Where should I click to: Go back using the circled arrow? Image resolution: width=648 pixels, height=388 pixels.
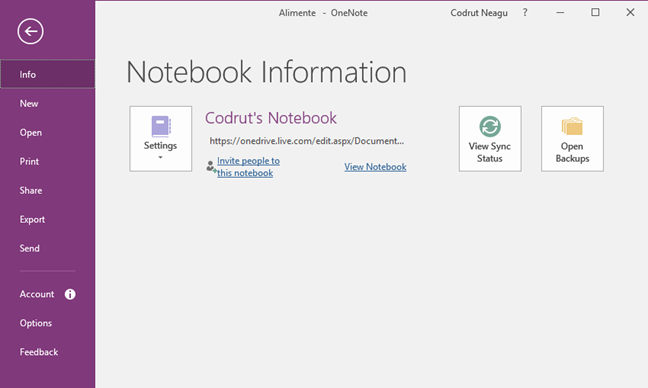(30, 31)
